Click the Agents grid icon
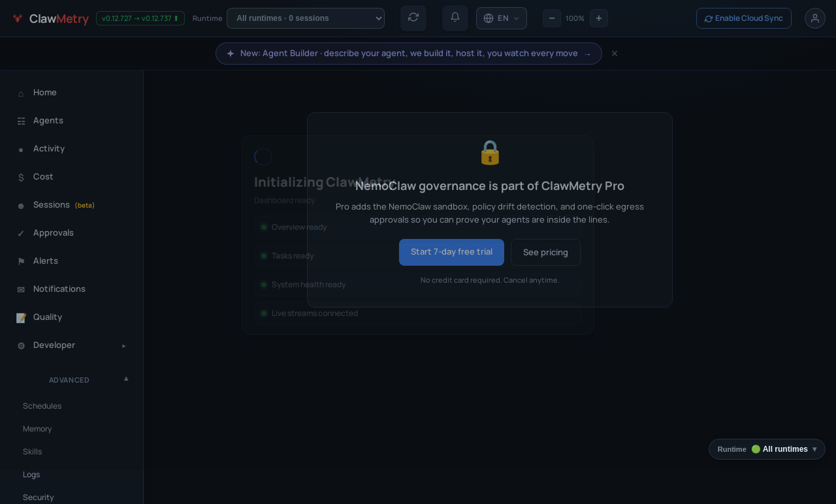Viewport: 836px width, 504px height. 21,121
